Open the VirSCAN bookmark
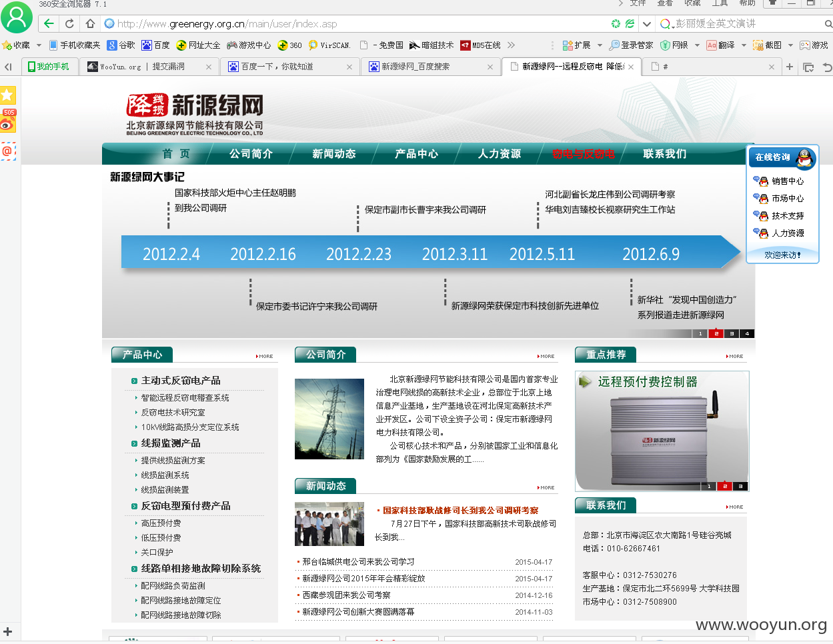 (329, 45)
